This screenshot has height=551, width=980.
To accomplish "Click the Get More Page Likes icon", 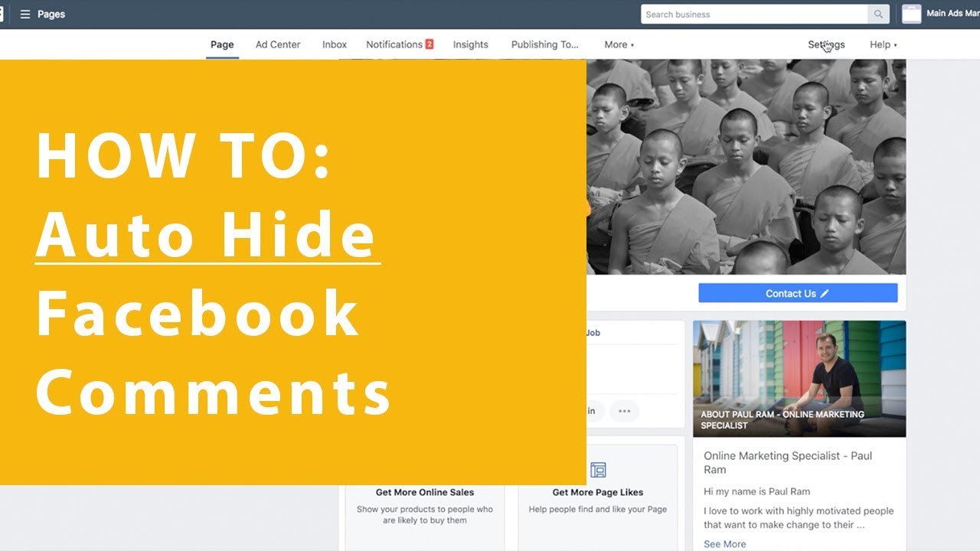I will point(598,470).
